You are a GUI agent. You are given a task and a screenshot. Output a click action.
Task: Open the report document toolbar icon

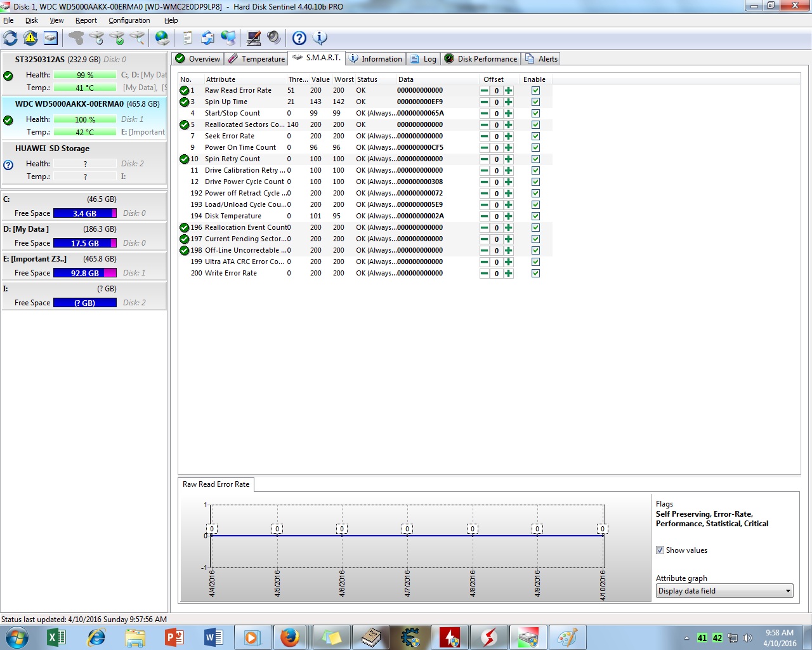tap(187, 38)
